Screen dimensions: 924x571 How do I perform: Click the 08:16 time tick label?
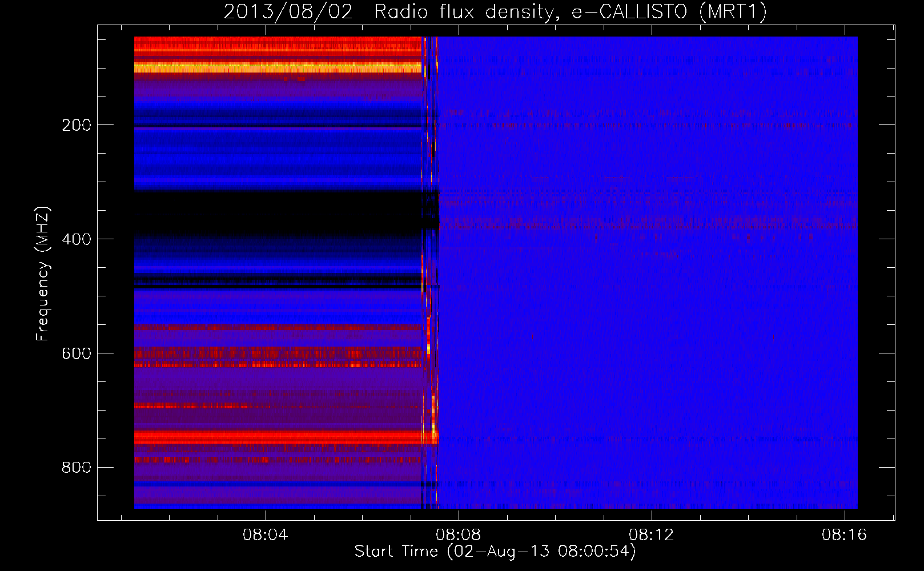click(x=844, y=535)
